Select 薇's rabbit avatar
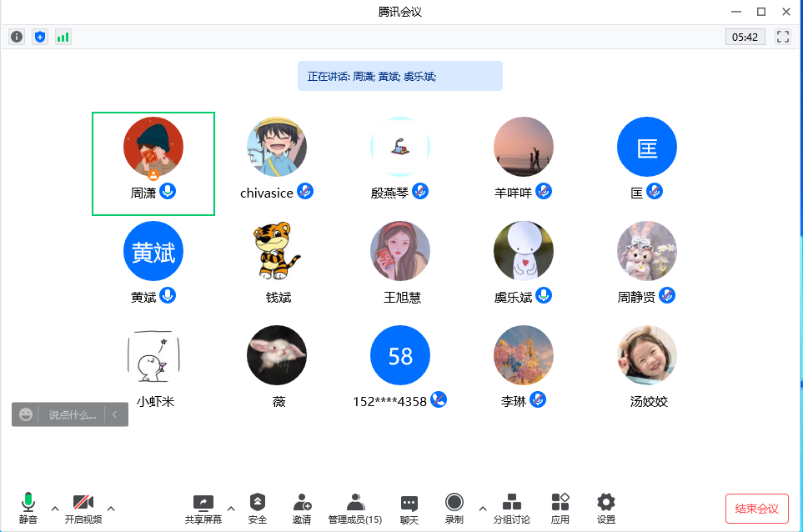Viewport: 803px width, 532px height. (x=277, y=355)
